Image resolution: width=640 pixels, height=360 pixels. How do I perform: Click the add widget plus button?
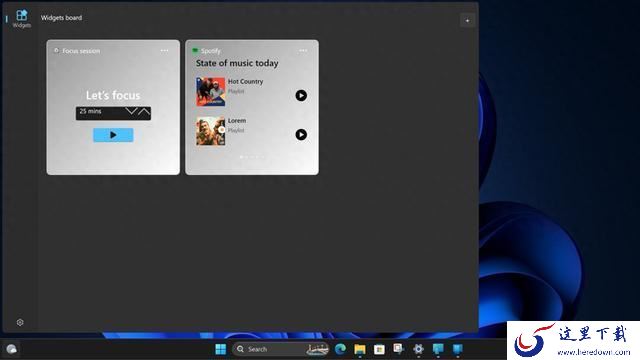467,20
